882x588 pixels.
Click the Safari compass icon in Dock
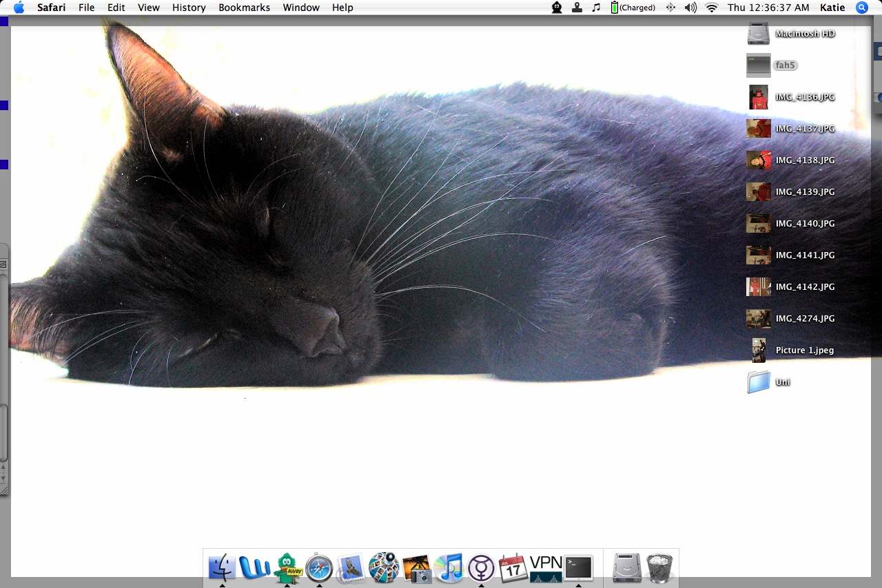click(319, 568)
